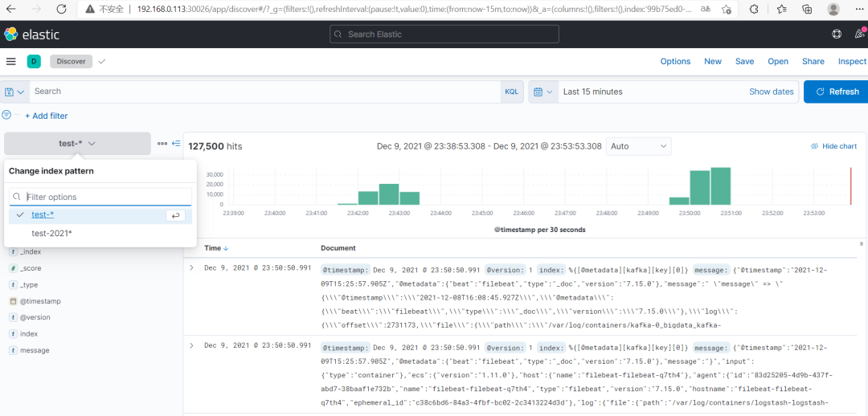
Task: Select the test-2021* index pattern option
Action: pyautogui.click(x=100, y=234)
